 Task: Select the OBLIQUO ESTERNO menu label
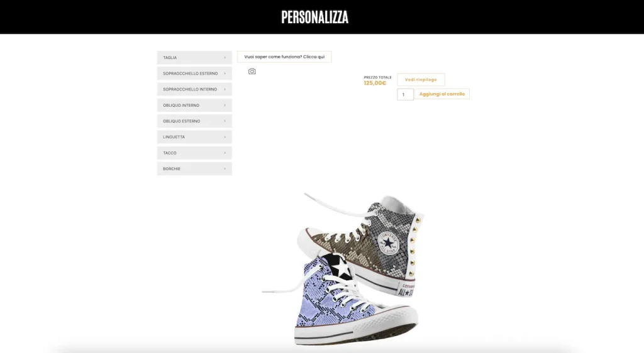tap(182, 121)
